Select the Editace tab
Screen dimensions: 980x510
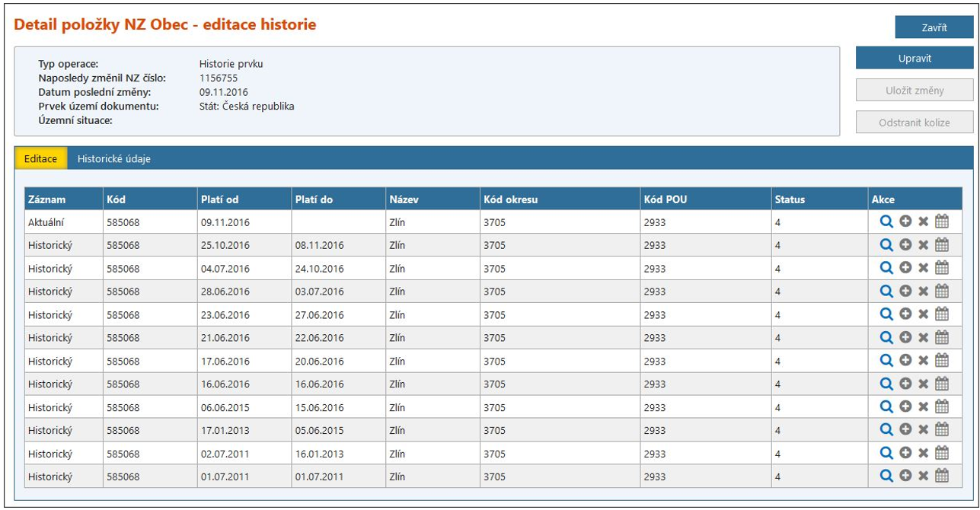coord(40,158)
